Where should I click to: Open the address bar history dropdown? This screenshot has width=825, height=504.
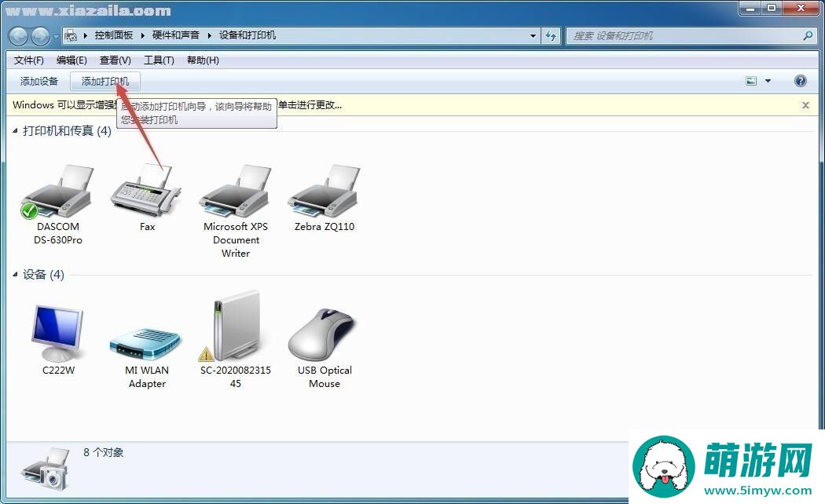click(x=533, y=36)
